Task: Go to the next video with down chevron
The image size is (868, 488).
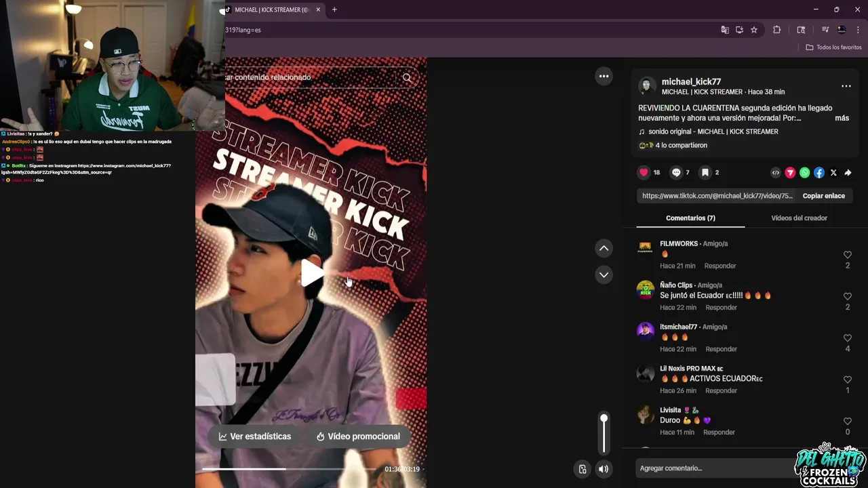Action: 604,274
